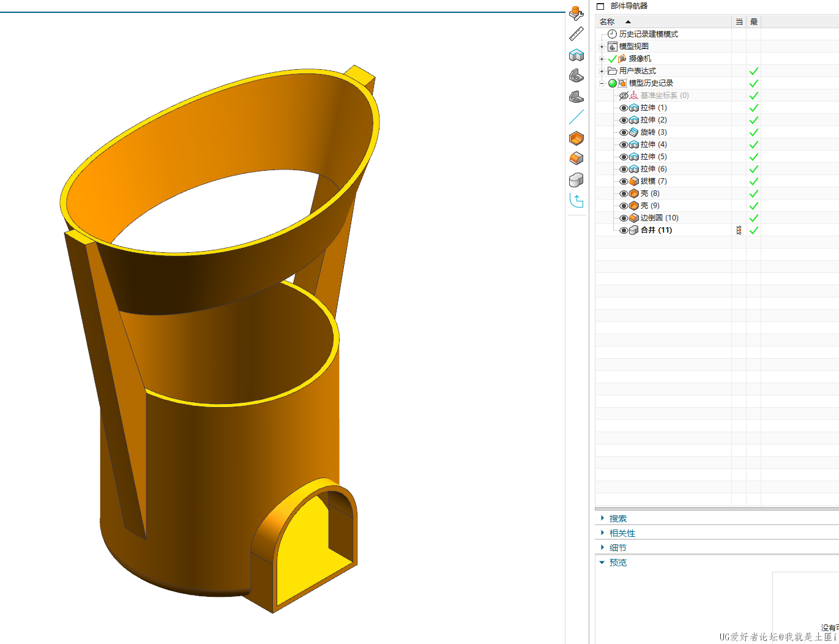Expand the 用户表达式 folder node
839x644 pixels.
pyautogui.click(x=602, y=71)
